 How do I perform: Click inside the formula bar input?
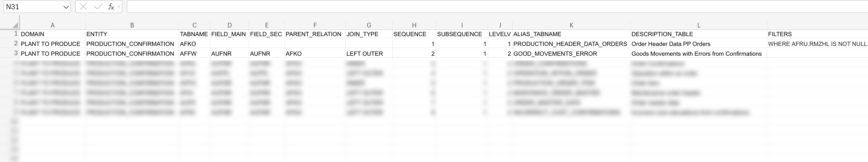472,7
